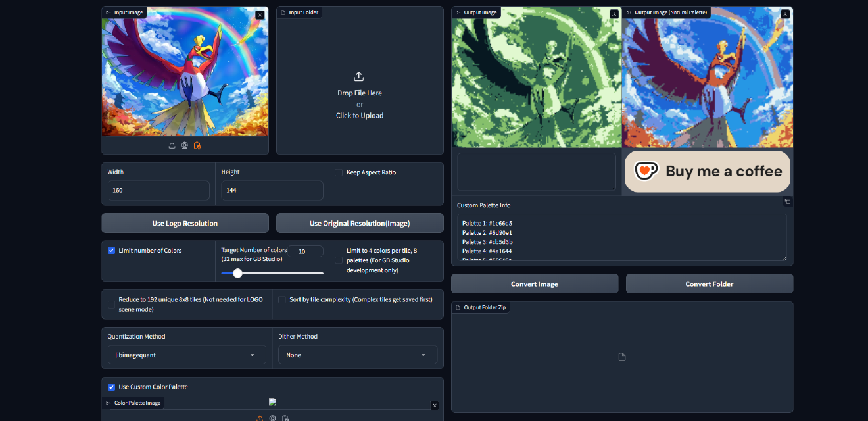Image resolution: width=868 pixels, height=421 pixels.
Task: Copy the Custom Palette Info text
Action: pyautogui.click(x=787, y=201)
